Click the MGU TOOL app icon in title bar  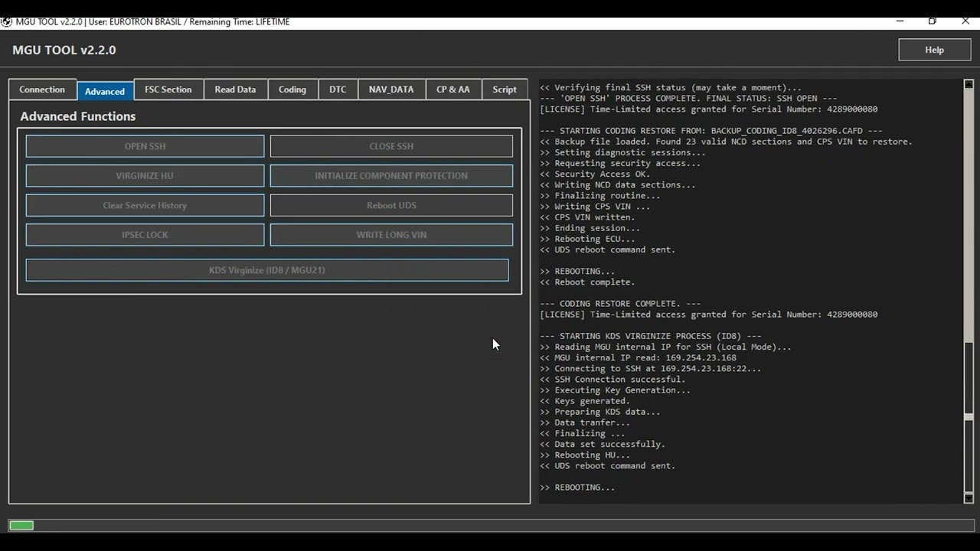click(x=7, y=21)
